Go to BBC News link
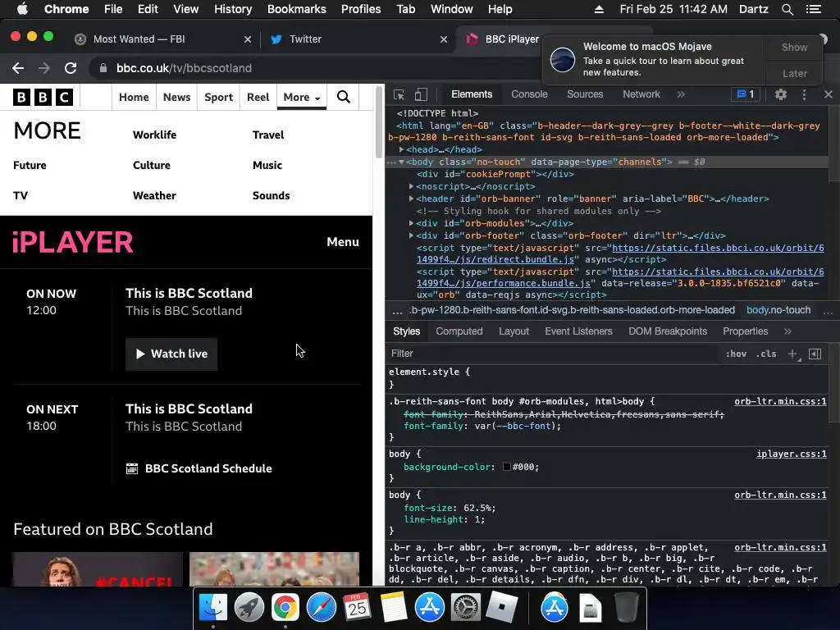Image resolution: width=840 pixels, height=630 pixels. pos(177,98)
